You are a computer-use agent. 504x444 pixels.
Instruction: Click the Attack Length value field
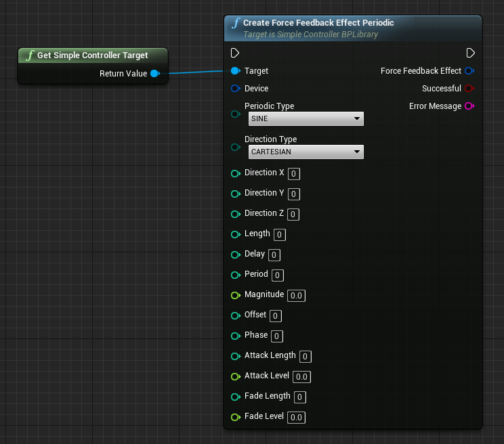click(x=305, y=357)
